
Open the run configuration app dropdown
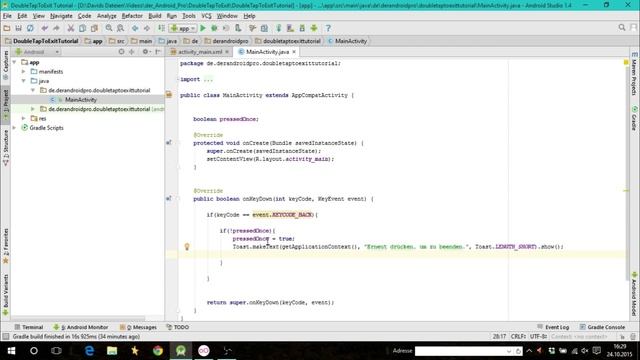pos(183,28)
